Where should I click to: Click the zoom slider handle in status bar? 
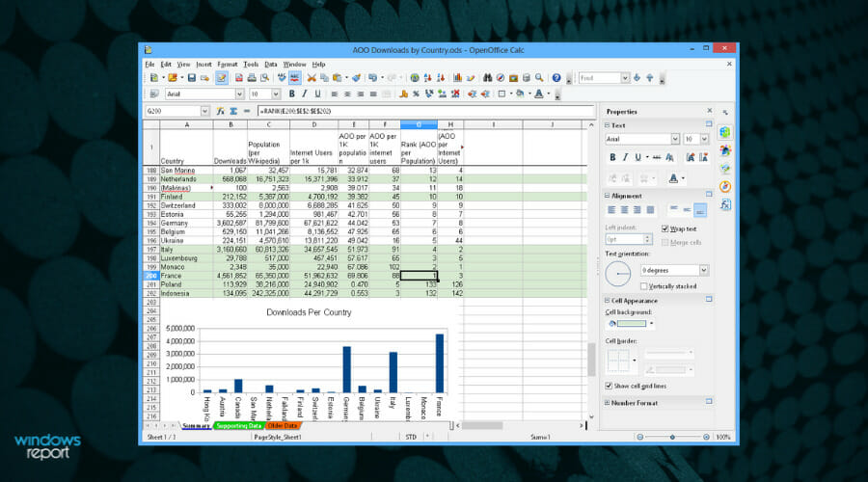pyautogui.click(x=672, y=438)
